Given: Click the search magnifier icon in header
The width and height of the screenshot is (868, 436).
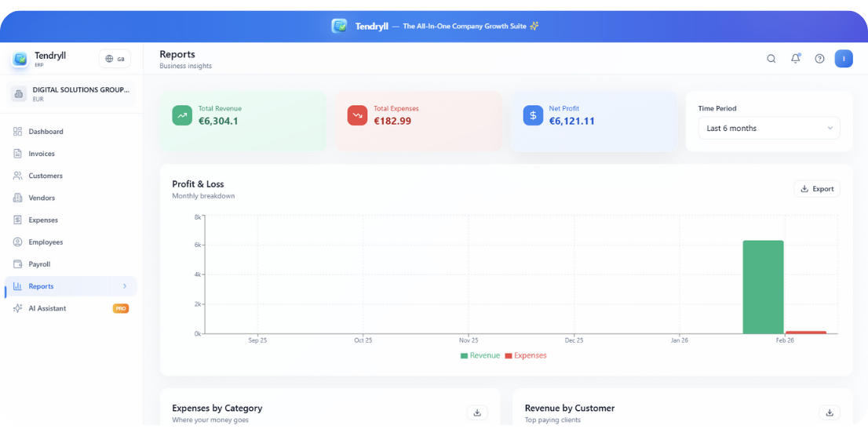Looking at the screenshot, I should click(771, 59).
